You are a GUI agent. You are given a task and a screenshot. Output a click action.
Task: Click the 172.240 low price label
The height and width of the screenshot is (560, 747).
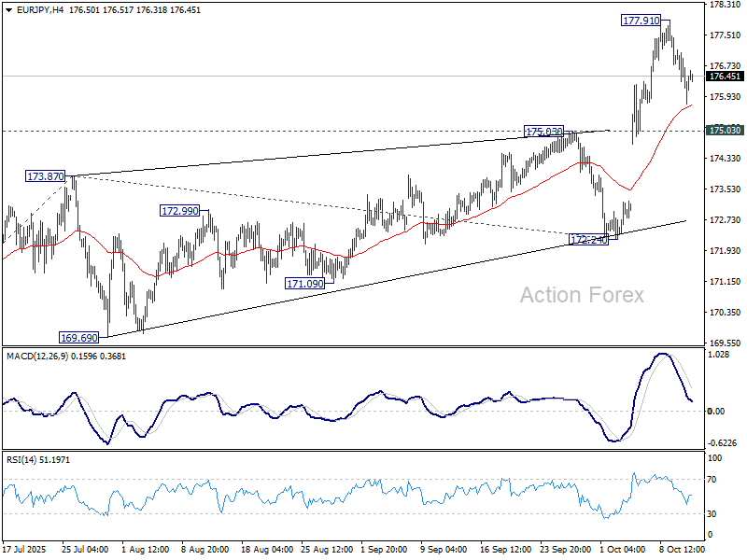pyautogui.click(x=589, y=240)
